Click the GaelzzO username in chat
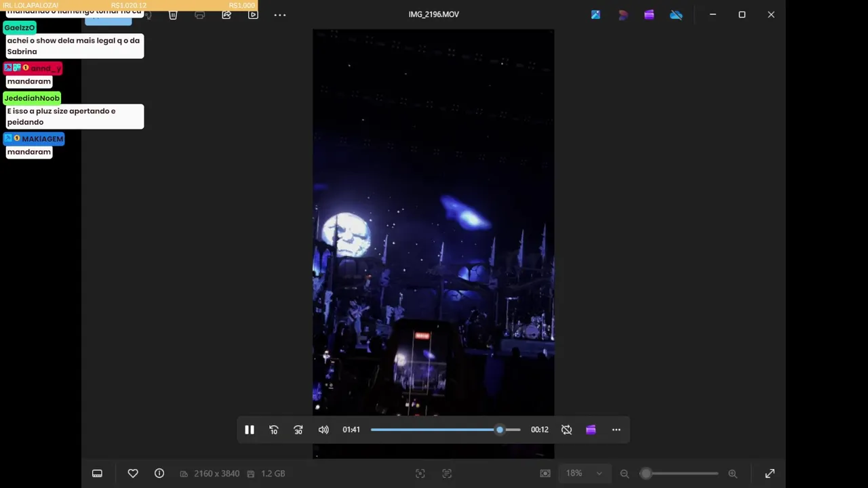This screenshot has height=488, width=868. point(19,28)
